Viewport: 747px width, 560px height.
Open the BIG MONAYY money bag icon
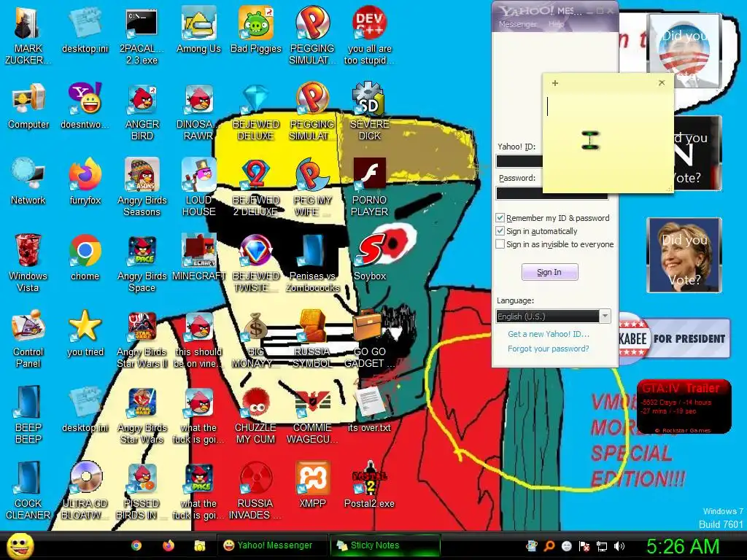pos(256,338)
